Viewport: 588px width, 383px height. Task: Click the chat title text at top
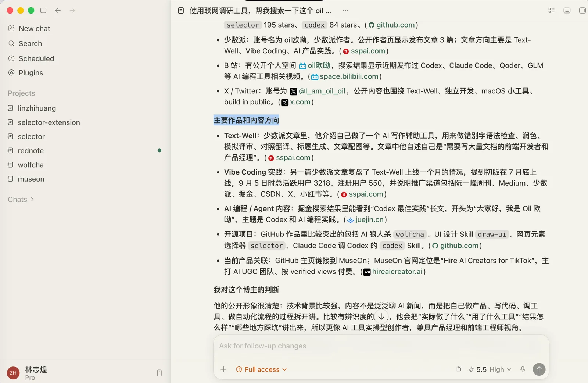260,11
